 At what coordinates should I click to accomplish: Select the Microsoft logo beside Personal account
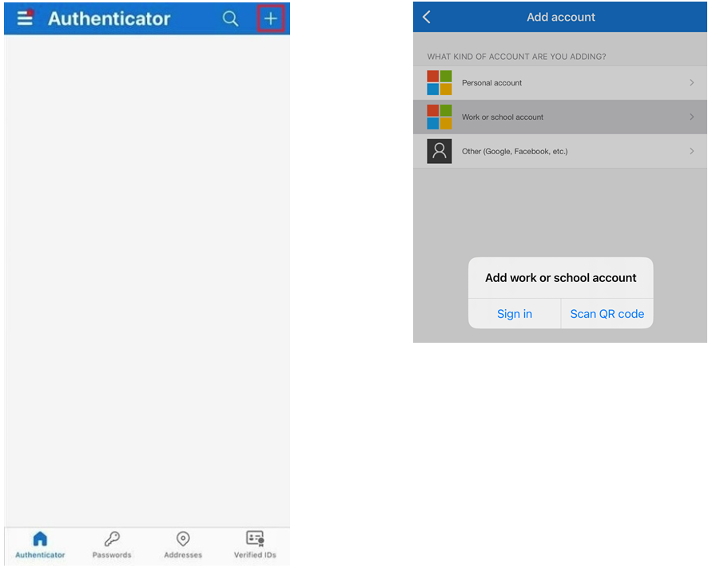(x=439, y=82)
